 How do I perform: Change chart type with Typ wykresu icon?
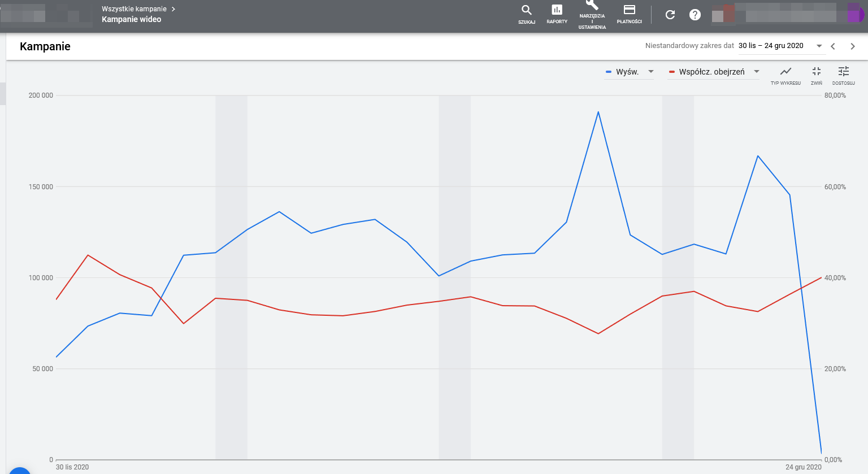point(785,75)
